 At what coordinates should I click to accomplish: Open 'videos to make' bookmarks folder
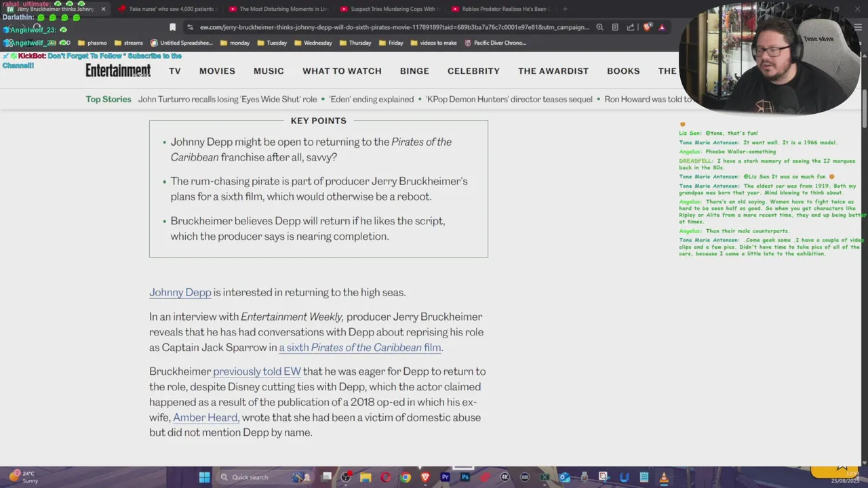[434, 43]
